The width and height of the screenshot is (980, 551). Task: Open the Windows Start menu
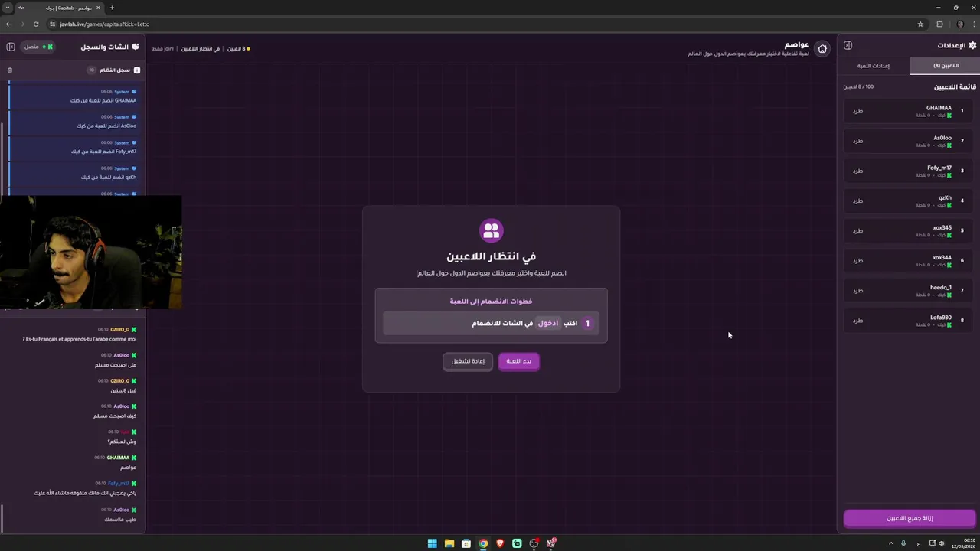433,543
